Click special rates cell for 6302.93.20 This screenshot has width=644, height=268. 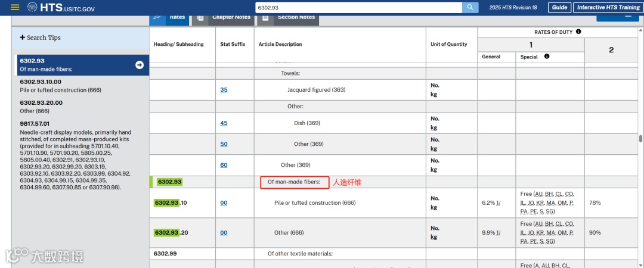[550, 233]
